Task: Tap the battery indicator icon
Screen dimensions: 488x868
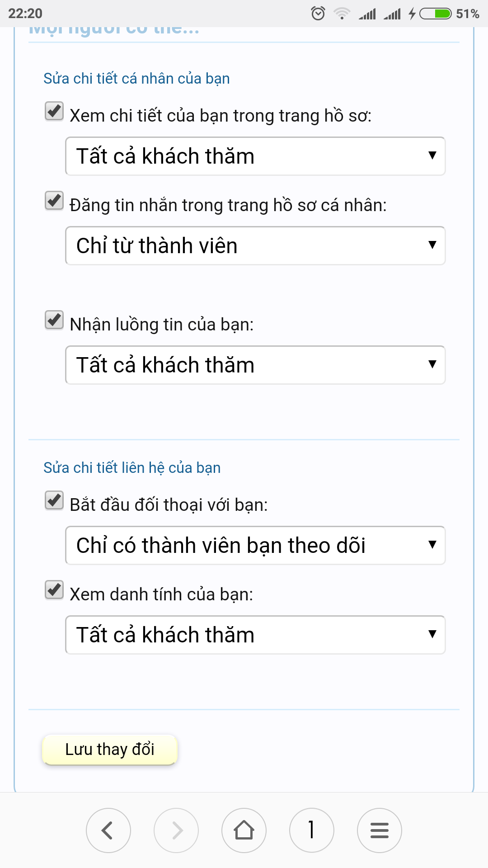Action: [x=436, y=14]
